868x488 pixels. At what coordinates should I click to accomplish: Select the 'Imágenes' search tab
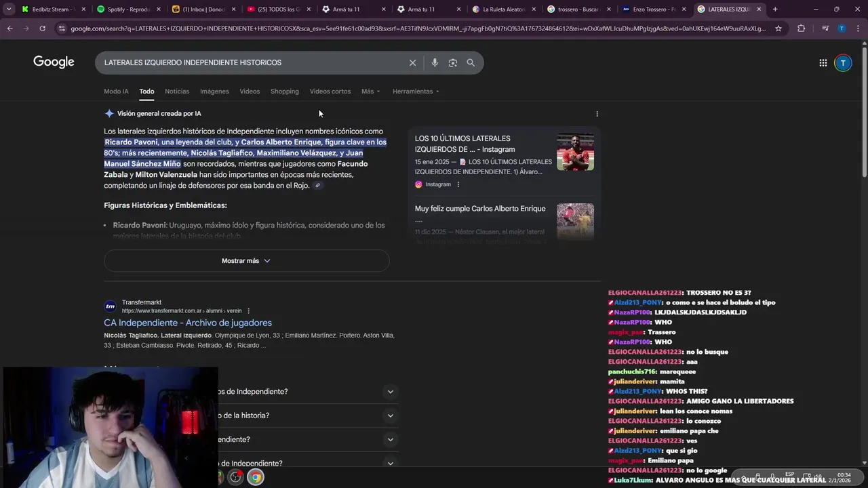tap(214, 91)
